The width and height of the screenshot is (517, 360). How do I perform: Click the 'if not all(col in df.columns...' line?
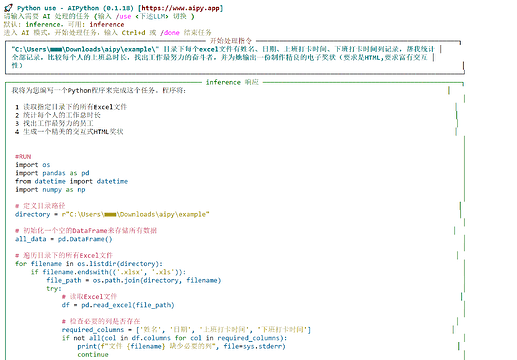pos(174,338)
